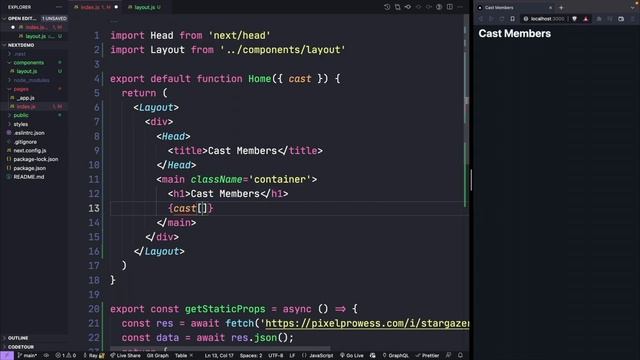Viewport: 640px width, 360px height.
Task: Click the feedback icon beside the notifications bell
Action: [449, 356]
